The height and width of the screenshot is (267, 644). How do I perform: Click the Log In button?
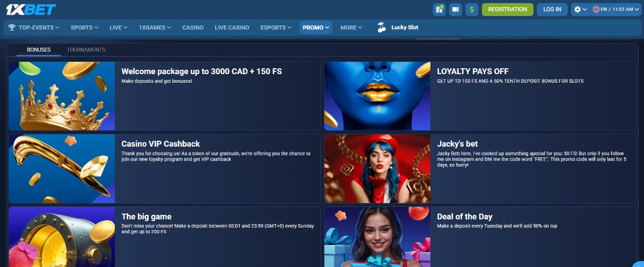(552, 9)
